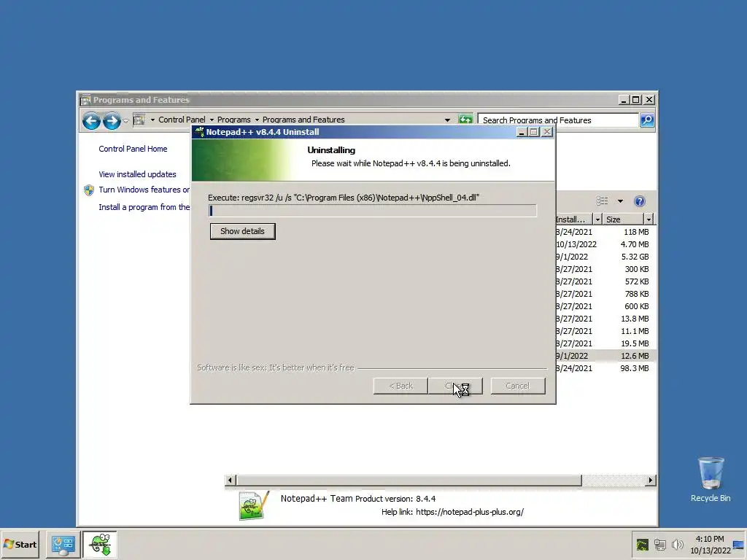The height and width of the screenshot is (560, 747).
Task: Select the row with size 788 KB
Action: 605,294
